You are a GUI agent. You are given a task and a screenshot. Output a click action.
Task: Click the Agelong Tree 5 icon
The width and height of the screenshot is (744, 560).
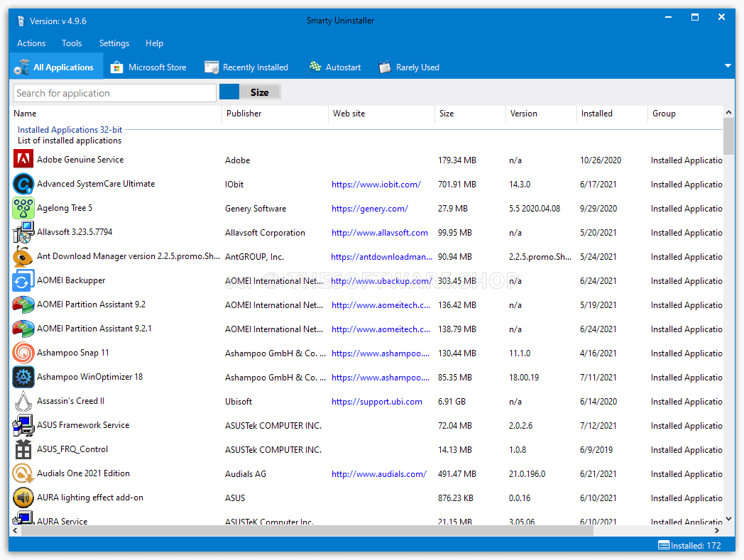pos(23,208)
